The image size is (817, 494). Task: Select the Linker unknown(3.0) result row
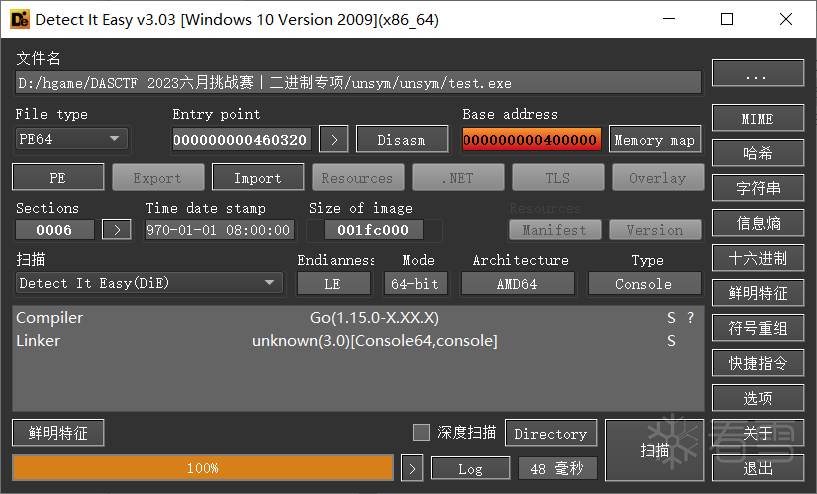[x=358, y=341]
